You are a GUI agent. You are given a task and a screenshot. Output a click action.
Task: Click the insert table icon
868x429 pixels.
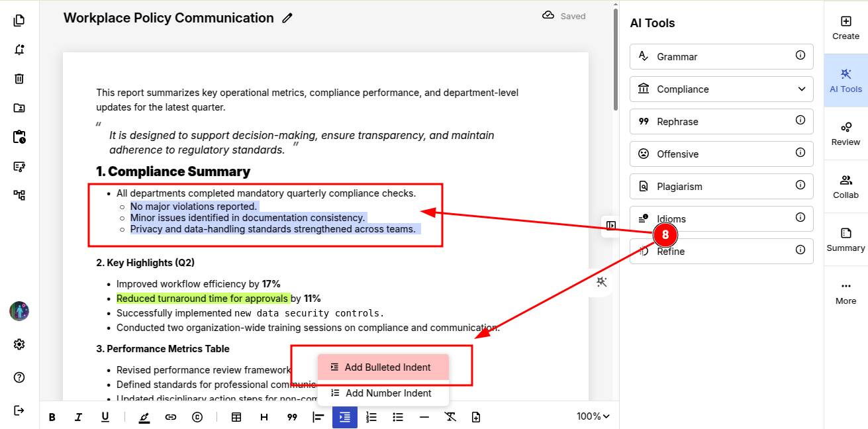(236, 417)
